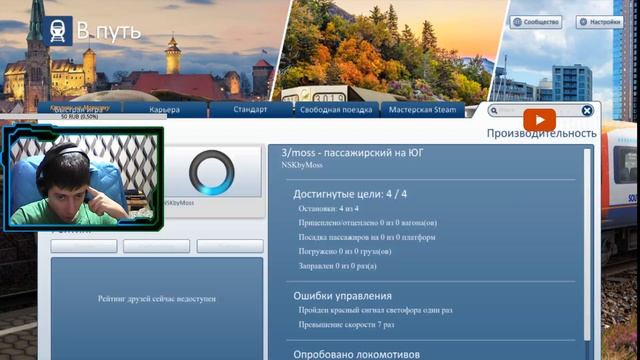Click the globe icon in Сообщество button
Screen dimensions: 640x360
click(517, 22)
